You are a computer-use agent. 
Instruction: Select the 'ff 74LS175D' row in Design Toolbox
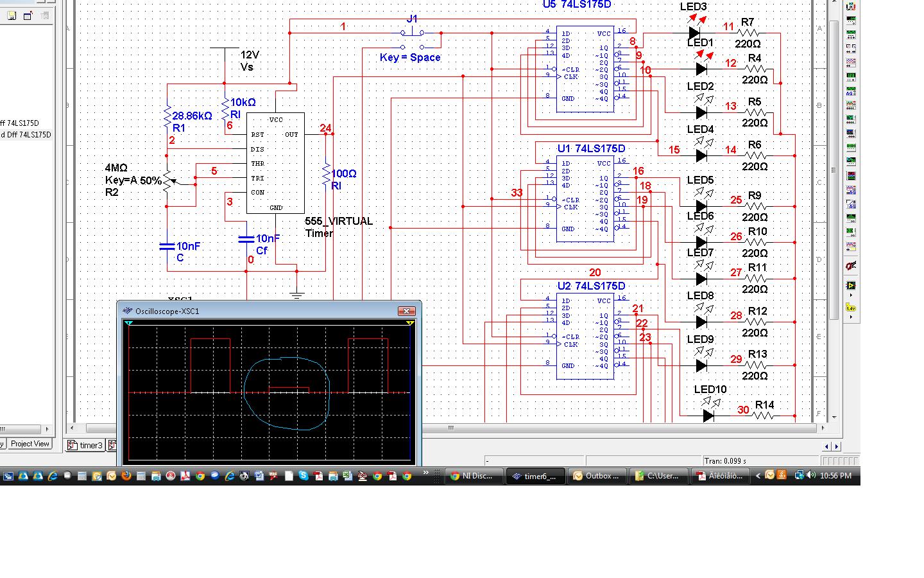pyautogui.click(x=21, y=123)
